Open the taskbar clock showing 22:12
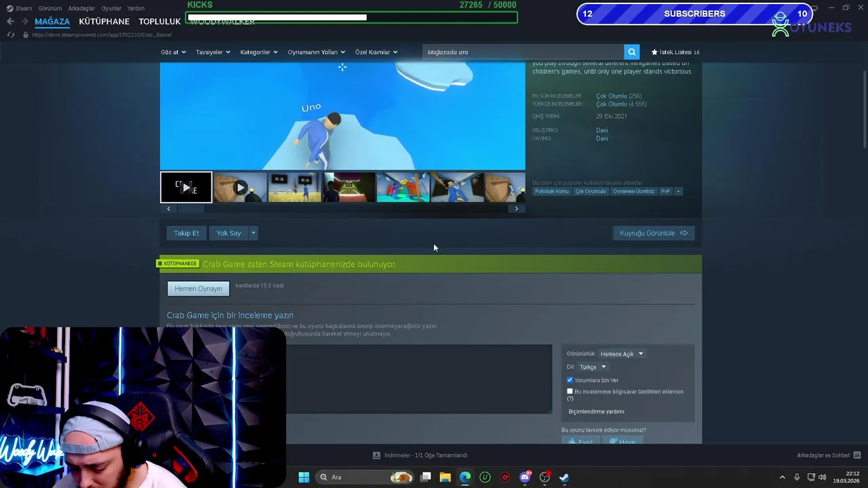Image resolution: width=868 pixels, height=488 pixels. [848, 477]
